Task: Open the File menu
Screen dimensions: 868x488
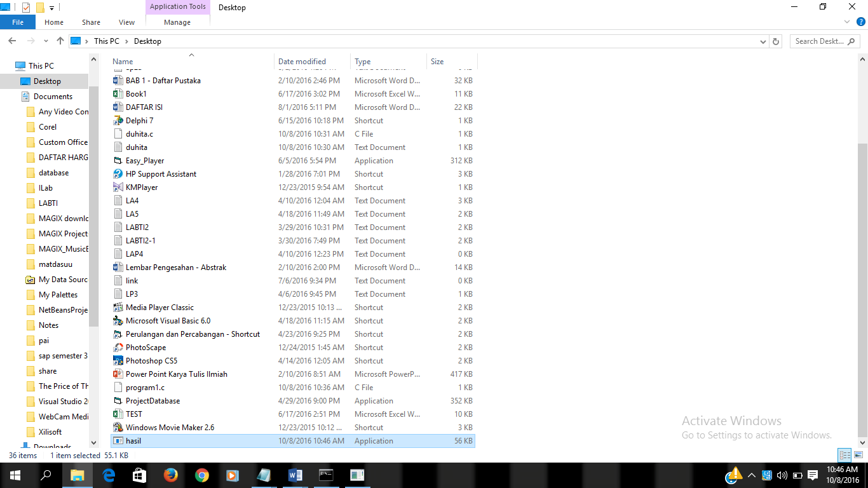Action: click(18, 22)
